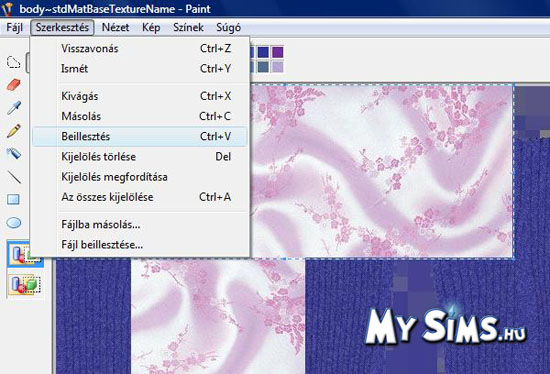This screenshot has height=374, width=550.
Task: Open the Fájl menu
Action: 14,27
